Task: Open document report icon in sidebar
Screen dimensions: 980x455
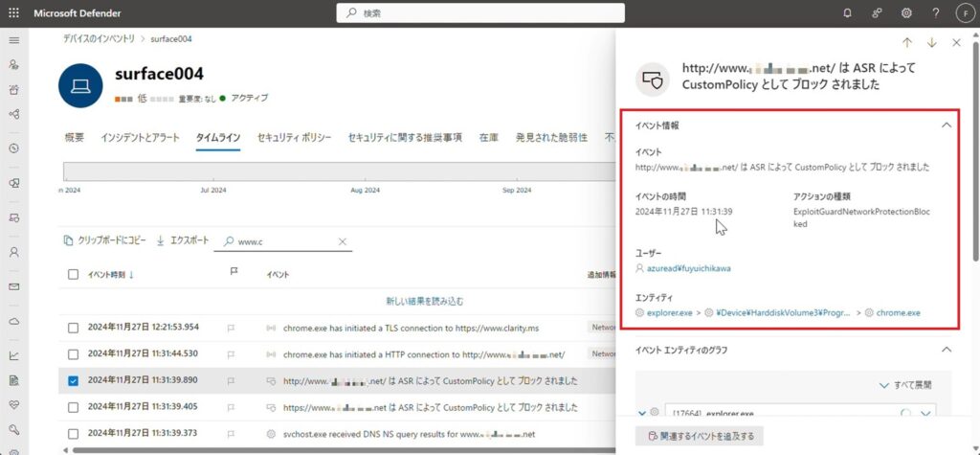Action: [13, 380]
